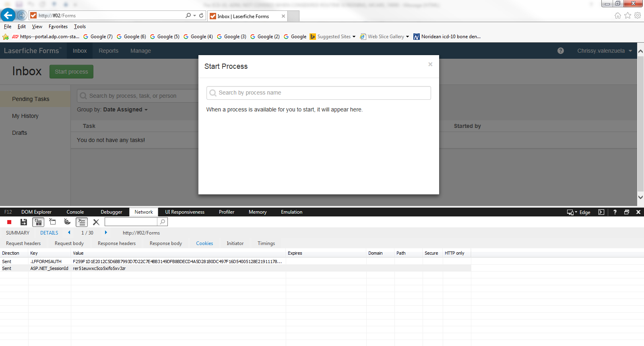Open the Group by Date Assigned dropdown
The image size is (644, 346).
click(125, 109)
